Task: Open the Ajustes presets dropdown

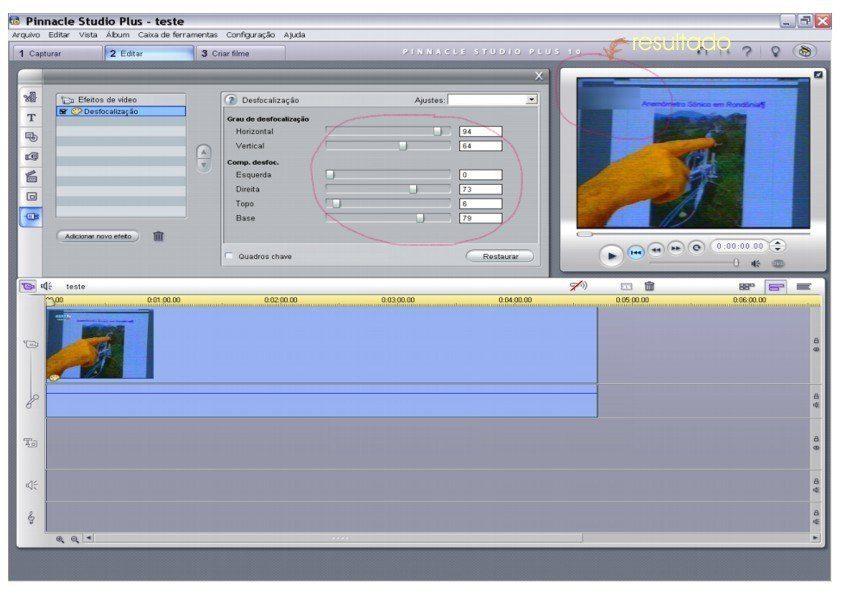Action: pyautogui.click(x=532, y=100)
